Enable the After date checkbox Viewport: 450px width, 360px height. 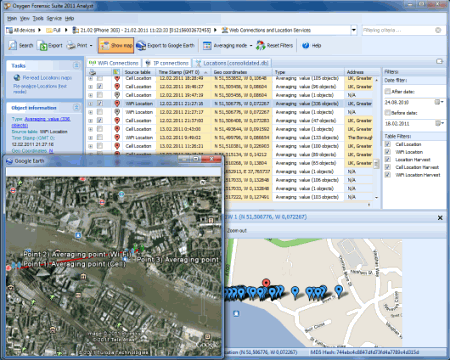(x=387, y=91)
